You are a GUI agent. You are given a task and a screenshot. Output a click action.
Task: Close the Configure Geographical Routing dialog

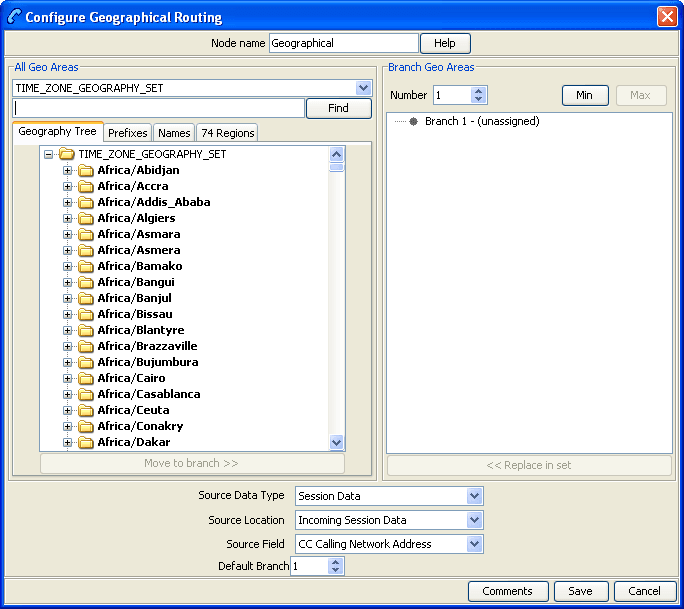coord(667,17)
